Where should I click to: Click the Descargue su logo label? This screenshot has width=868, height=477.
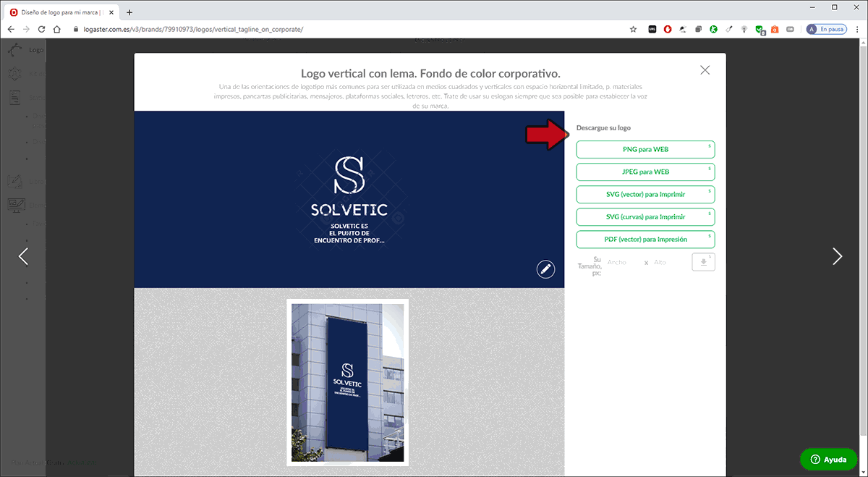(603, 128)
